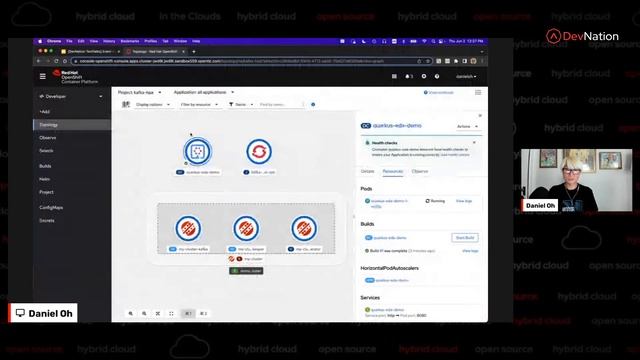Open View logs for the build
This screenshot has height=360, width=640.
470,251
